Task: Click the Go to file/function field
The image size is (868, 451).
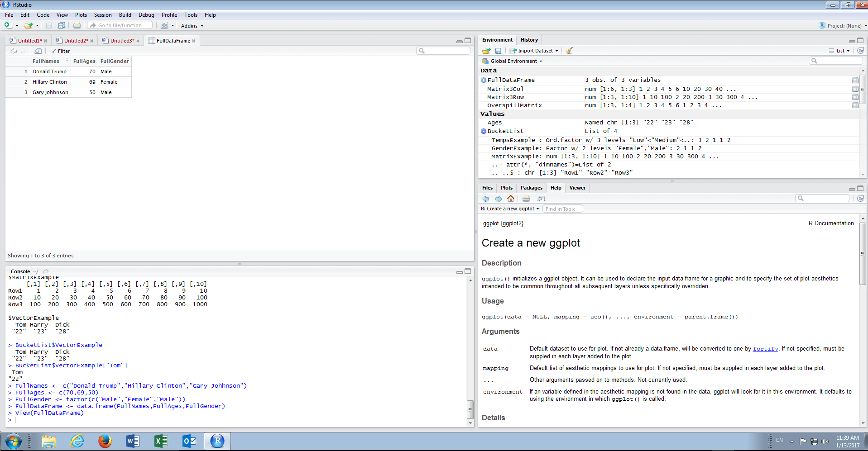Action: tap(120, 25)
